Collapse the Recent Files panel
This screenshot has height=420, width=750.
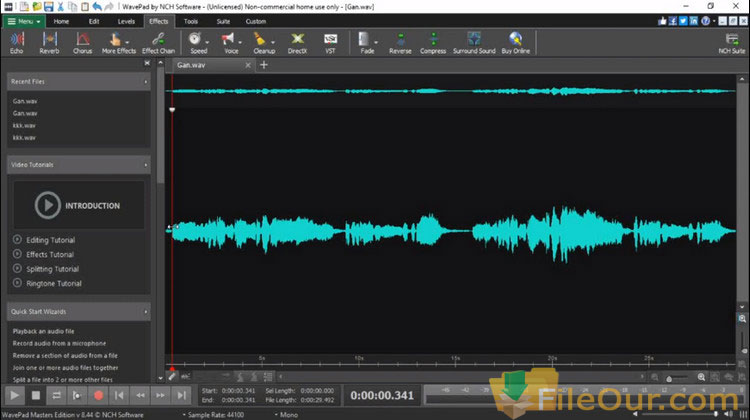tap(146, 81)
